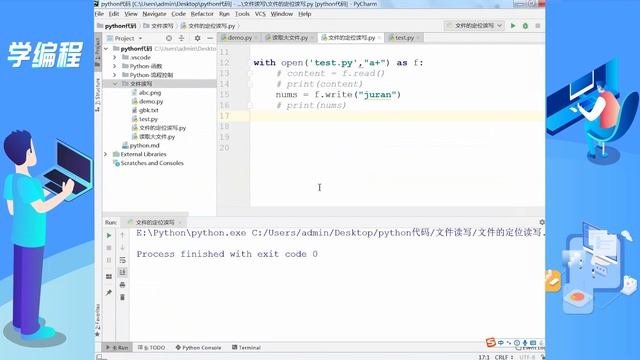
Task: Select 读取大文件.py in project tree
Action: [157, 137]
